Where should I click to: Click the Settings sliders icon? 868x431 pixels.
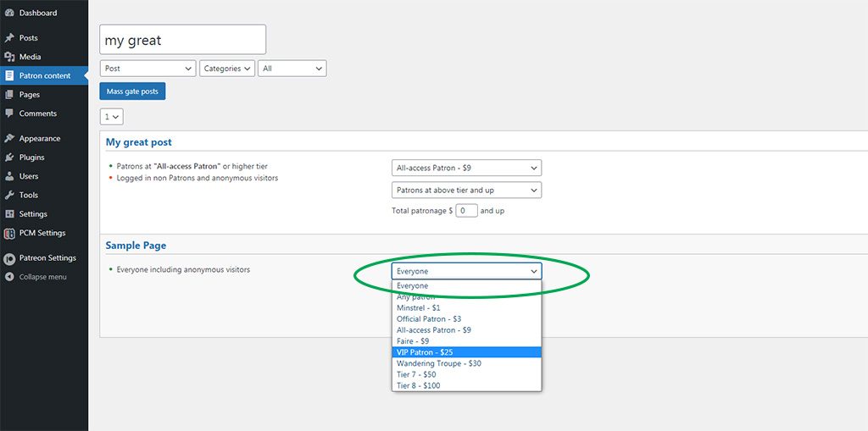click(x=8, y=213)
